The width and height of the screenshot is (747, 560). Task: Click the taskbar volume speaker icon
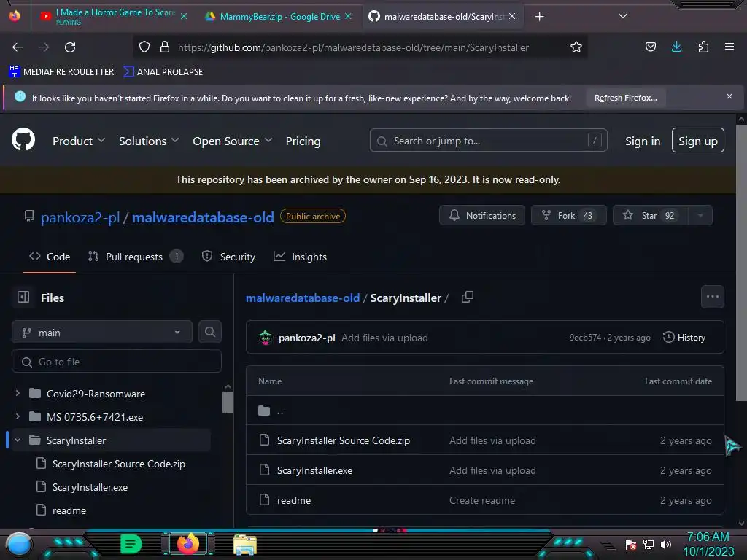pyautogui.click(x=665, y=544)
